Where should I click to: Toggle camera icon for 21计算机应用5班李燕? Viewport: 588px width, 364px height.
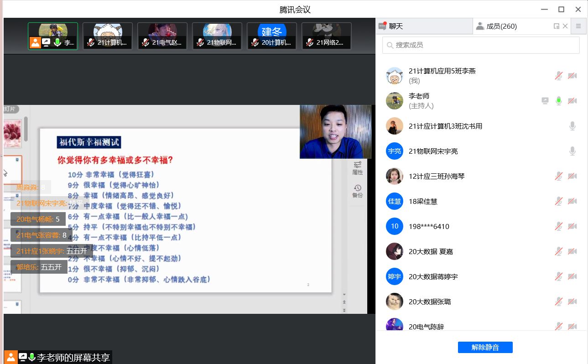tap(572, 76)
